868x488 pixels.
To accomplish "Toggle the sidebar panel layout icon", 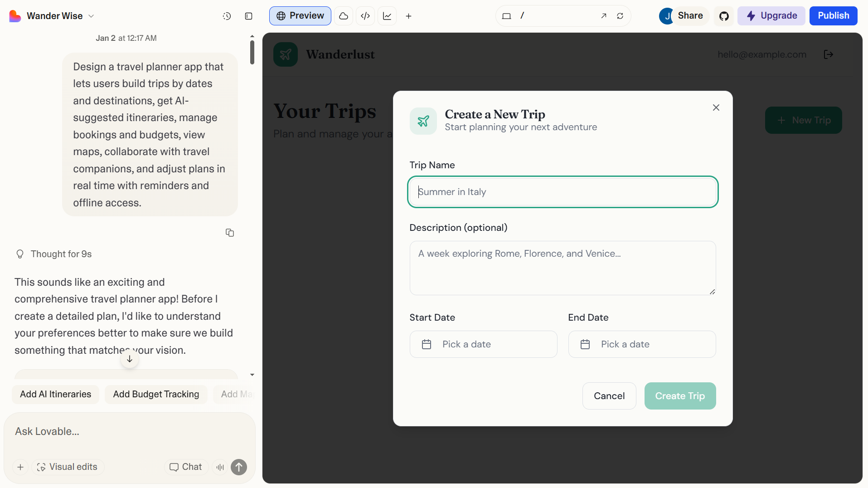I will 249,16.
